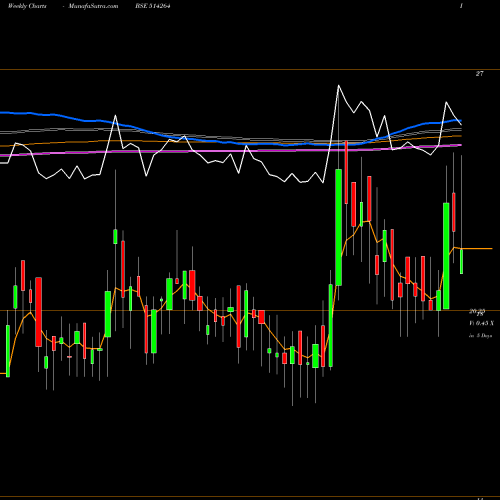Click the 'BSE 514264' symbol label
The height and width of the screenshot is (500, 500).
(153, 6)
